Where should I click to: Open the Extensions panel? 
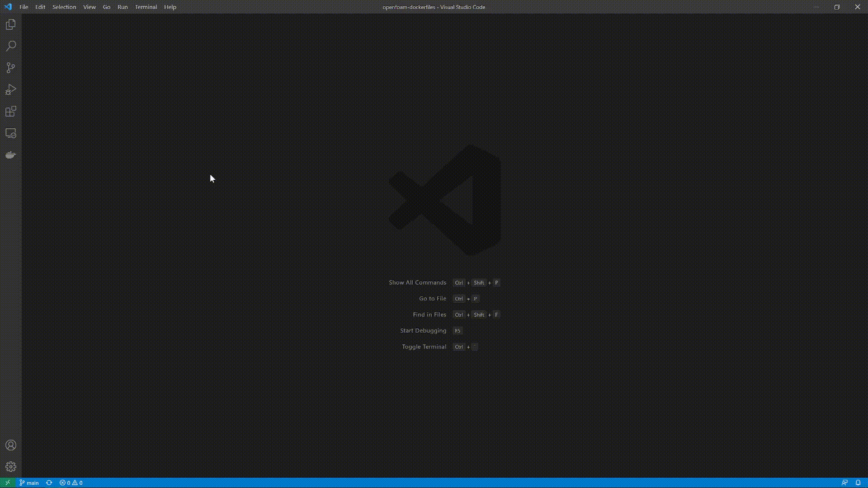tap(11, 112)
